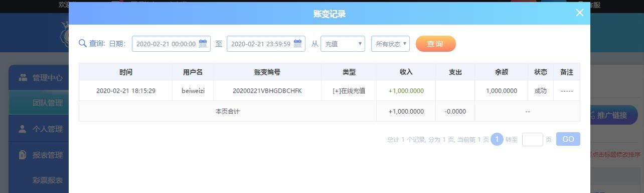Close the 账变记录 dialog

[579, 13]
